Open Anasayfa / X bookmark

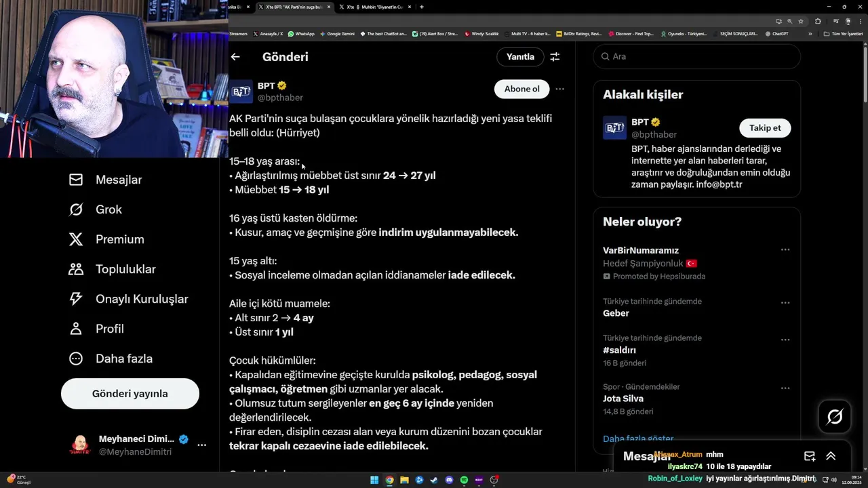tap(268, 33)
